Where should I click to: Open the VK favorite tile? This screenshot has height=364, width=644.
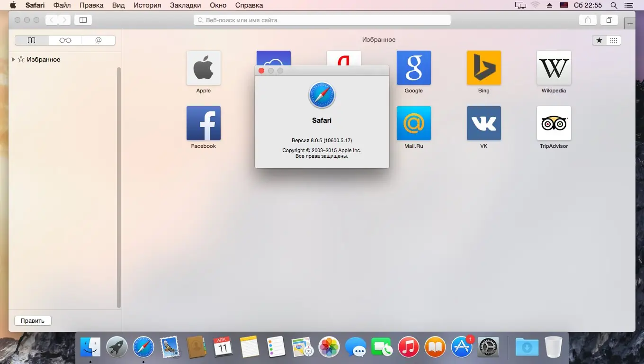(484, 123)
